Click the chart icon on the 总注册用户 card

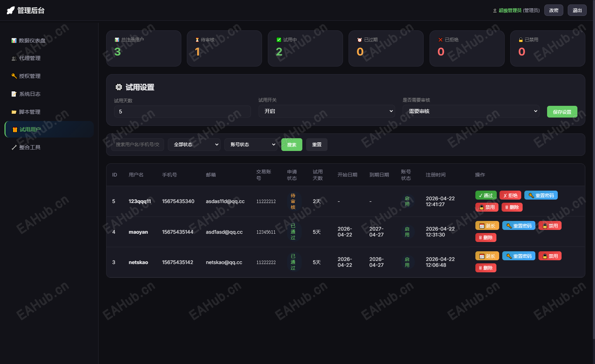pos(117,40)
